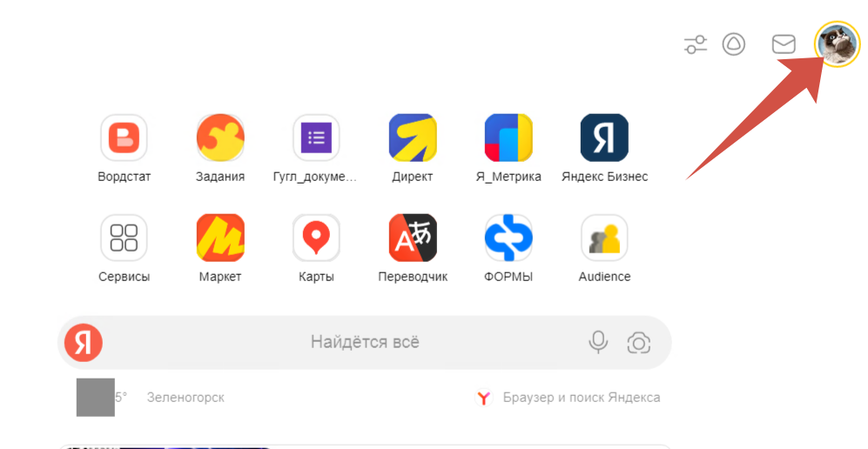The image size is (868, 449).
Task: Open the page settings sliders icon
Action: coord(696,44)
